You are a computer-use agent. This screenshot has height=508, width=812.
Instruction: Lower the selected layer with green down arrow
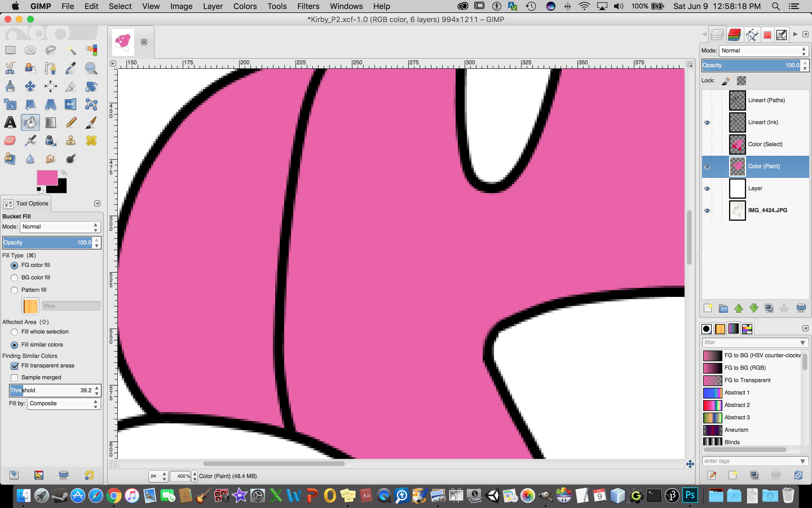click(x=754, y=308)
